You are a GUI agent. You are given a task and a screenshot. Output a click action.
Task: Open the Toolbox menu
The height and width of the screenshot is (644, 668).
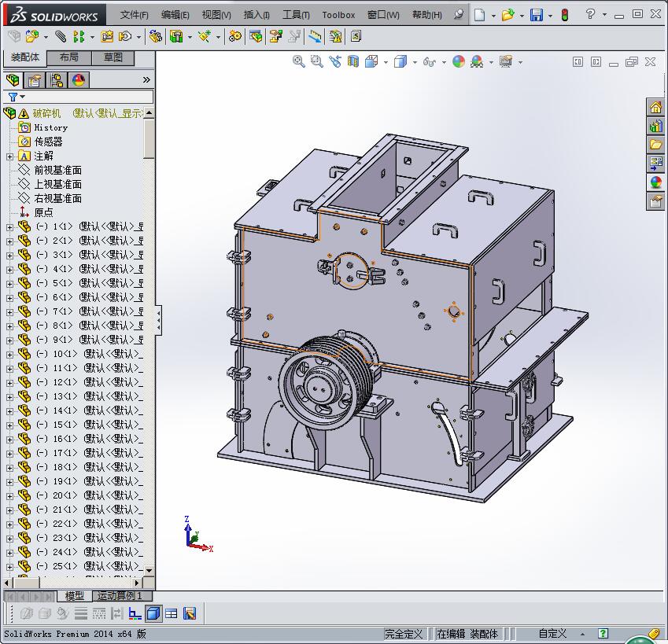coord(338,15)
